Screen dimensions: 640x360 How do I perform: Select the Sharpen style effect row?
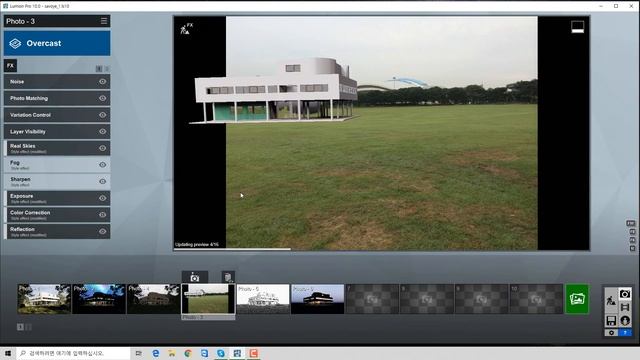click(57, 181)
